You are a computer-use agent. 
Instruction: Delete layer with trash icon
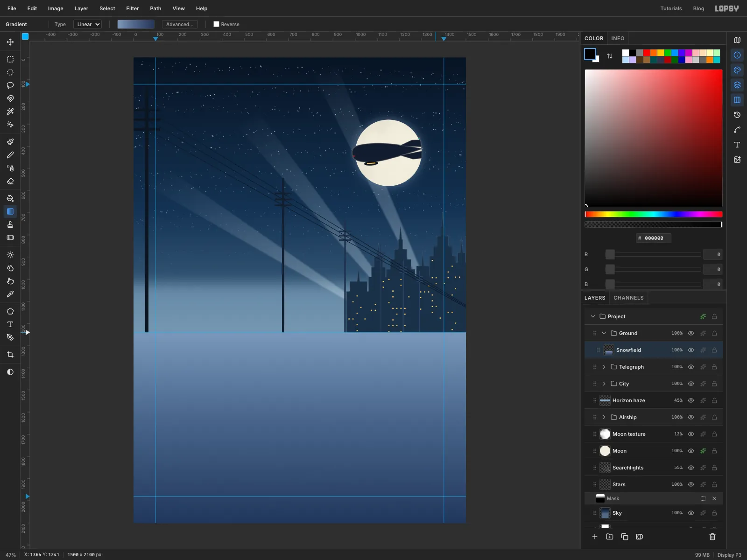coord(712,537)
